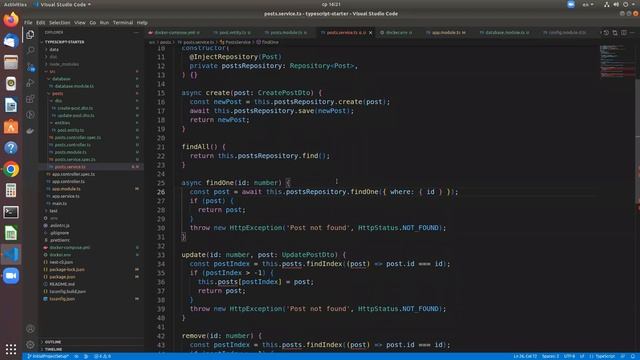Viewport: 640px width, 360px height.
Task: Open the Selection menu
Action: 60,23
